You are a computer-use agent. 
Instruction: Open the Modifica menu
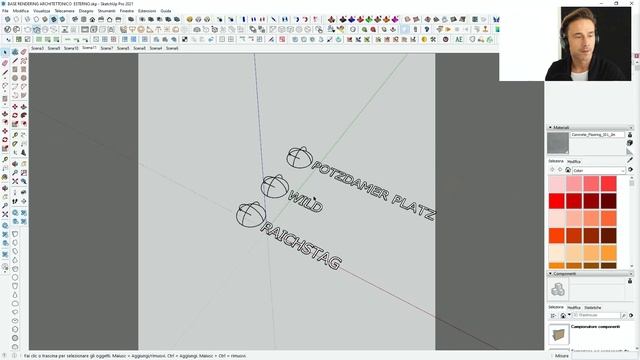(21, 11)
